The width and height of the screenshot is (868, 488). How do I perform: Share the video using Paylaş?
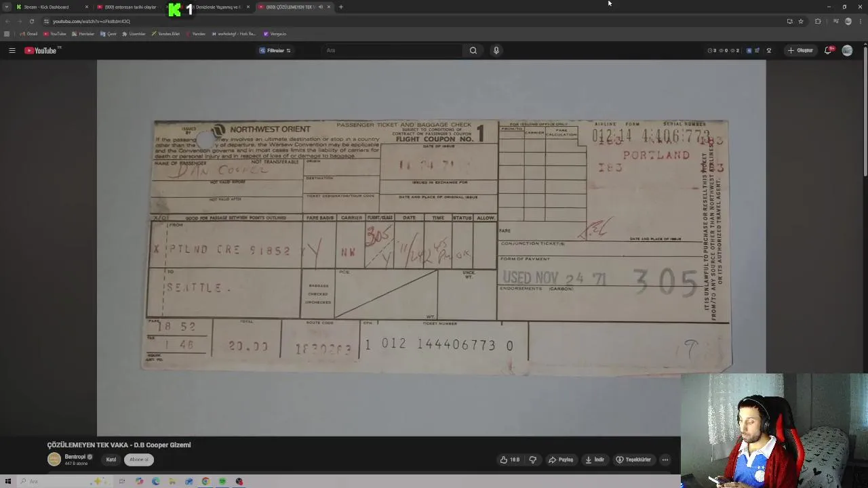pos(561,460)
